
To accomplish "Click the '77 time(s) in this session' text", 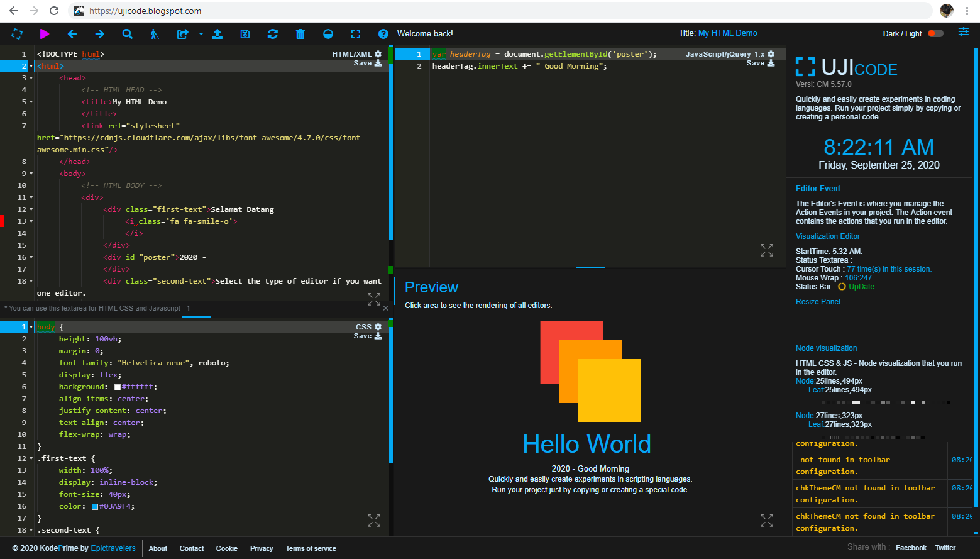I will pos(889,269).
